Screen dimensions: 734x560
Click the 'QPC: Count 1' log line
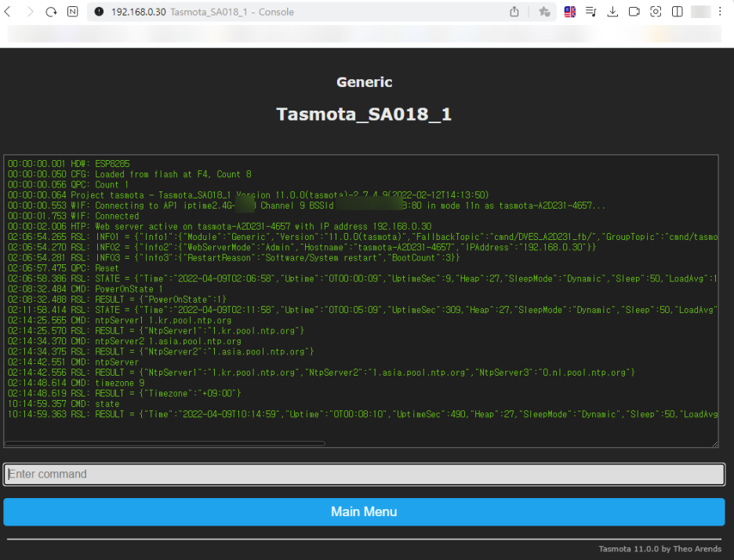pyautogui.click(x=68, y=185)
